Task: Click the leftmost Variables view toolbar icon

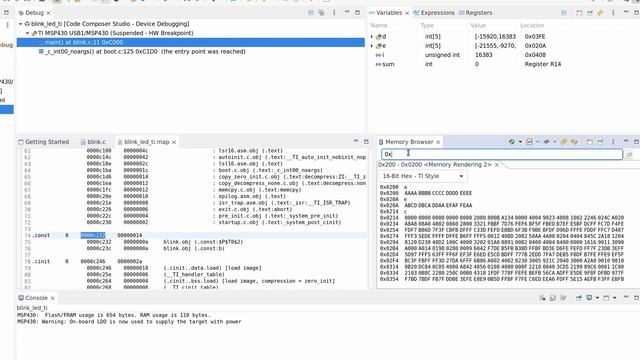Action: point(564,13)
